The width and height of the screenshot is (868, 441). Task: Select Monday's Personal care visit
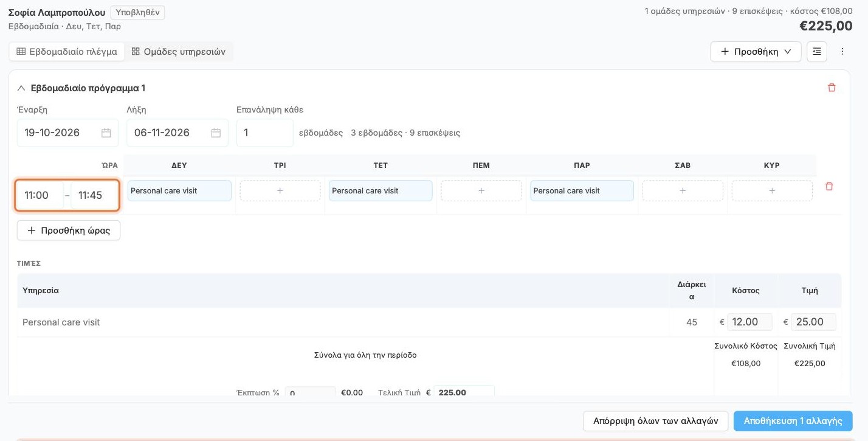pos(179,190)
